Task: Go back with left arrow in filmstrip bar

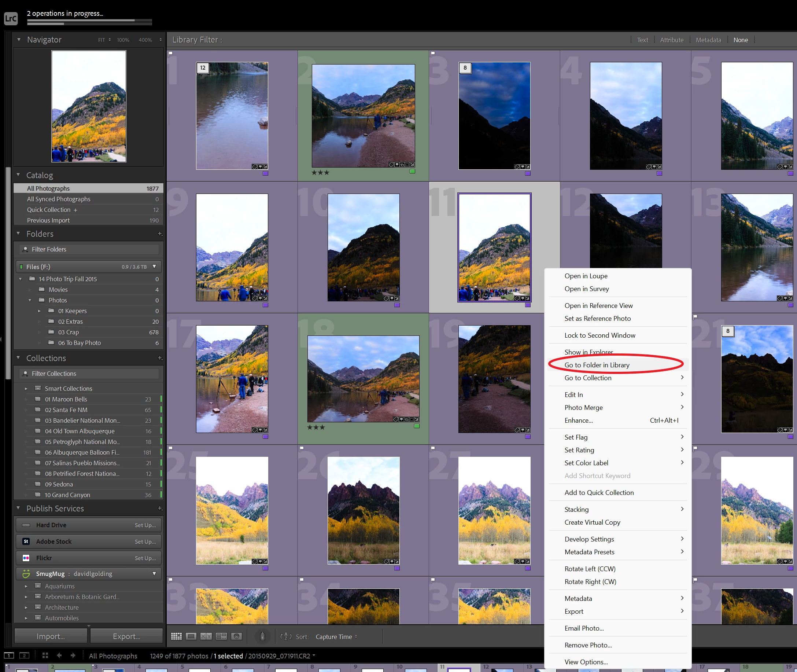Action: (59, 655)
